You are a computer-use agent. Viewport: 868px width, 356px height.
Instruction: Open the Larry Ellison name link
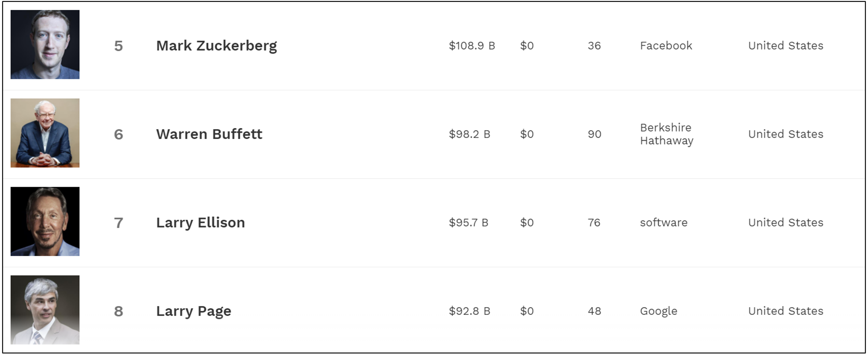click(200, 222)
